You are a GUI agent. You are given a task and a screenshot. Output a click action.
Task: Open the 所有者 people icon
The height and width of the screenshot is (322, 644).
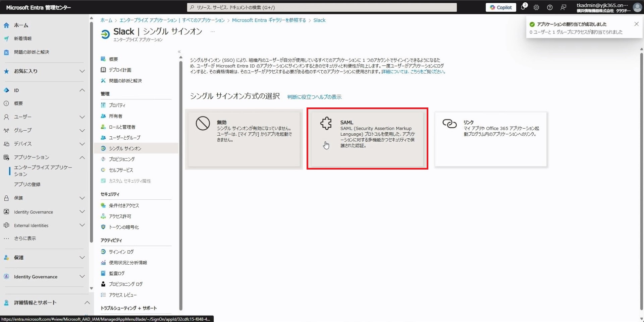[103, 116]
